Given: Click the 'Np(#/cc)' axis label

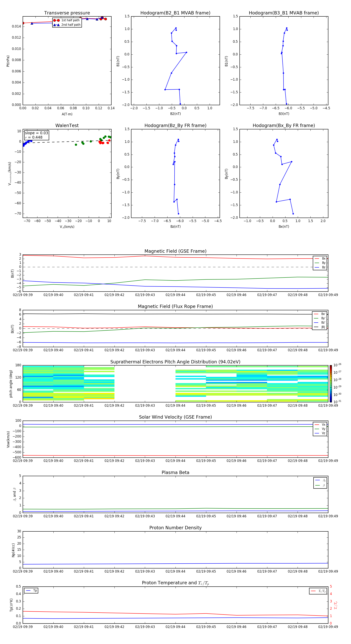Looking at the screenshot, I should click(x=13, y=550).
